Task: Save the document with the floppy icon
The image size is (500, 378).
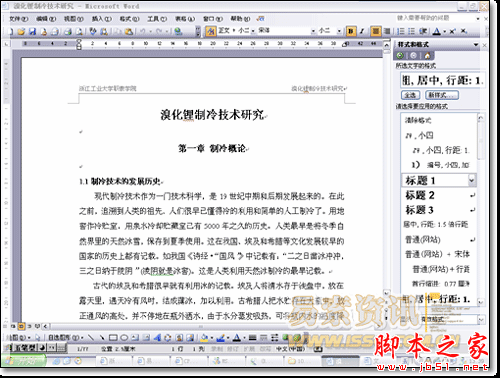Action: [x=33, y=31]
